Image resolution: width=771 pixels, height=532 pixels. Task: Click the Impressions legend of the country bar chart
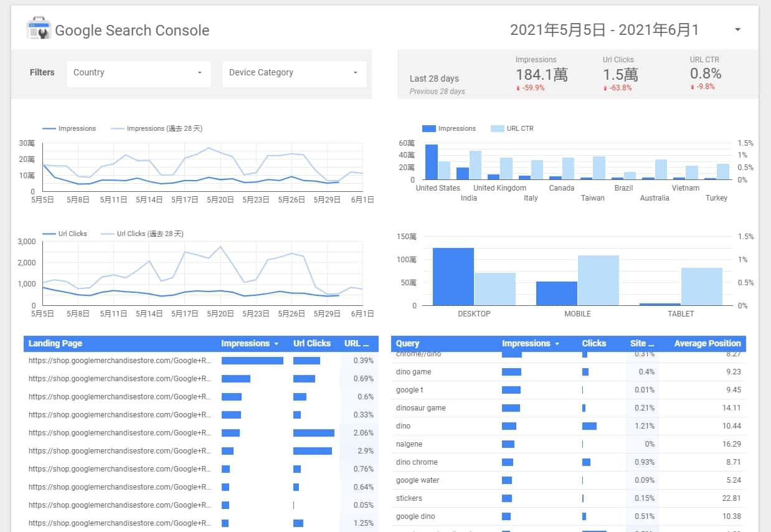(449, 129)
